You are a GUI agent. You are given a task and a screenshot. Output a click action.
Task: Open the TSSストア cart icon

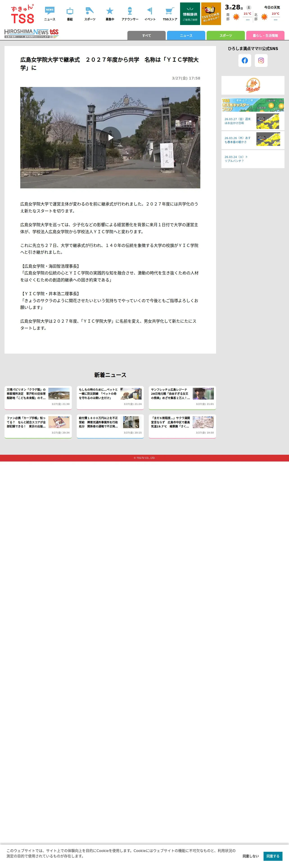point(170,14)
